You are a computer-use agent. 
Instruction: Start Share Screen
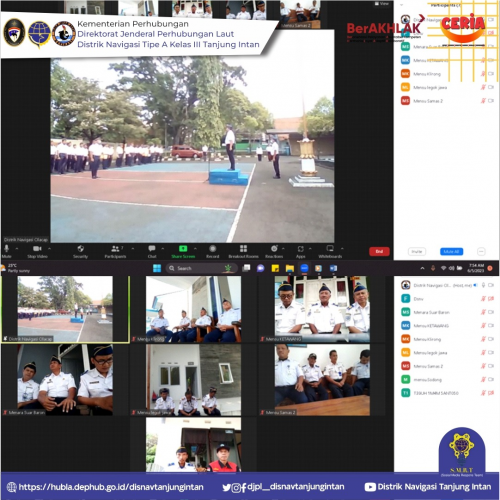pyautogui.click(x=183, y=249)
